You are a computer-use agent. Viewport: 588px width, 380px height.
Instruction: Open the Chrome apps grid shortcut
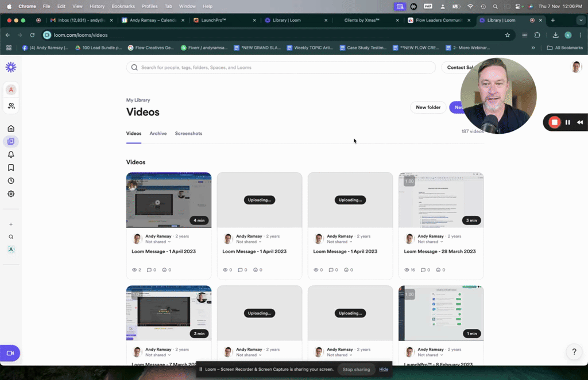pos(9,48)
